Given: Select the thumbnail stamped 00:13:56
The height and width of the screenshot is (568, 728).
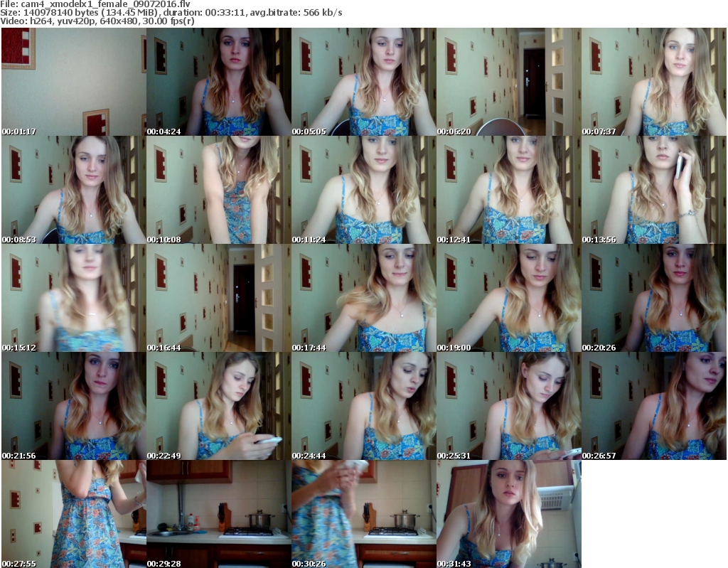Looking at the screenshot, I should tap(654, 190).
